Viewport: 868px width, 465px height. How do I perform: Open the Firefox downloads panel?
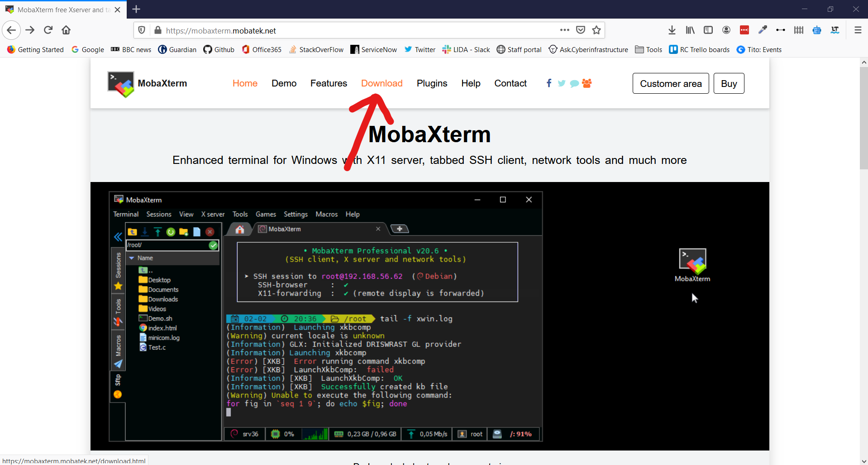tap(672, 30)
